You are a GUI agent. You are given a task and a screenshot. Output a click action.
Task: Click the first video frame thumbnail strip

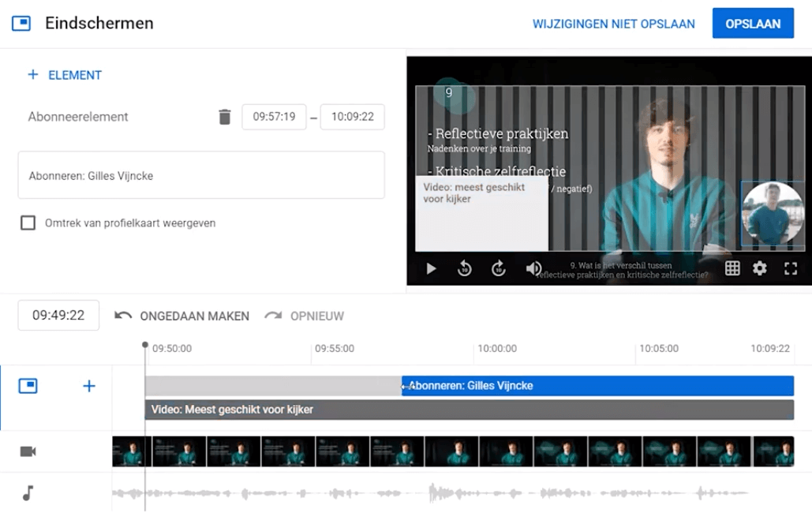coord(132,451)
